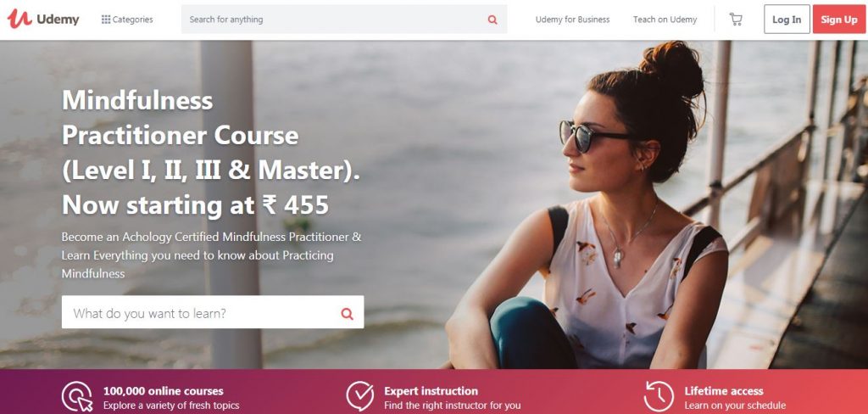This screenshot has width=868, height=414.
Task: Click the Sign Up button
Action: point(839,20)
